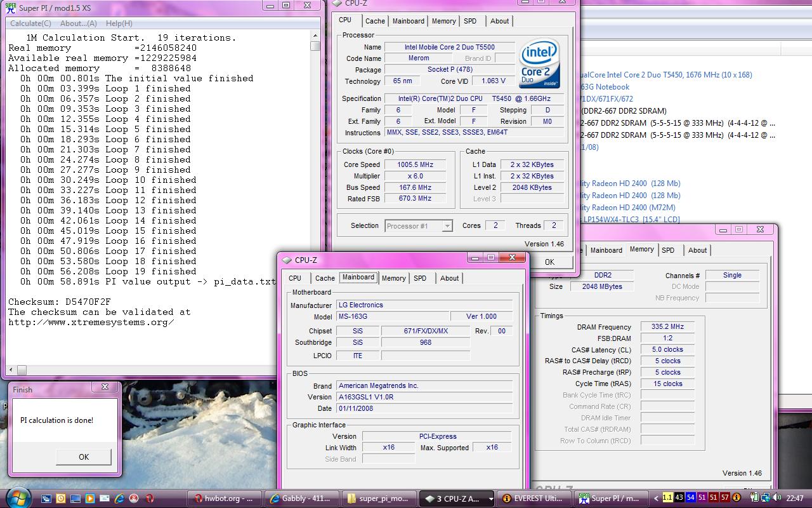Image resolution: width=812 pixels, height=508 pixels.
Task: Open the mail card quick launch icon
Action: (x=105, y=498)
